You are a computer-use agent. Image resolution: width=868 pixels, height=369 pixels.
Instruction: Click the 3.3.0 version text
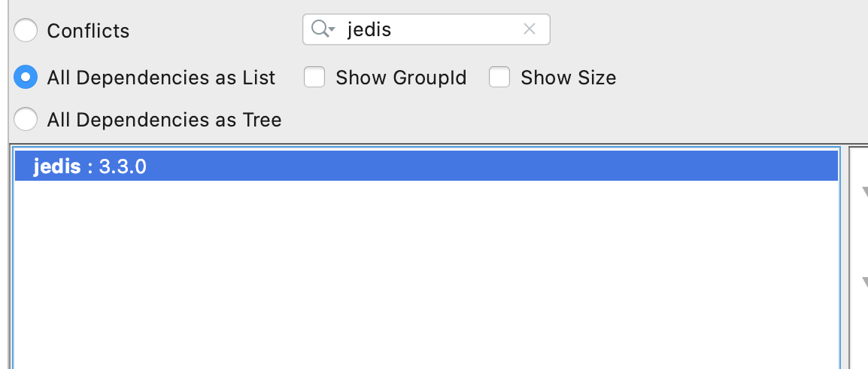[123, 166]
